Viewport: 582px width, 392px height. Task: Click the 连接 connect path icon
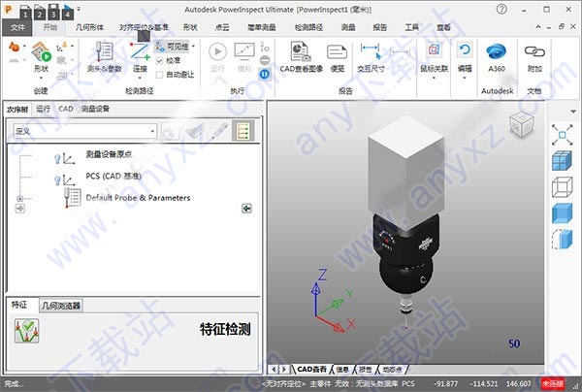tap(140, 51)
